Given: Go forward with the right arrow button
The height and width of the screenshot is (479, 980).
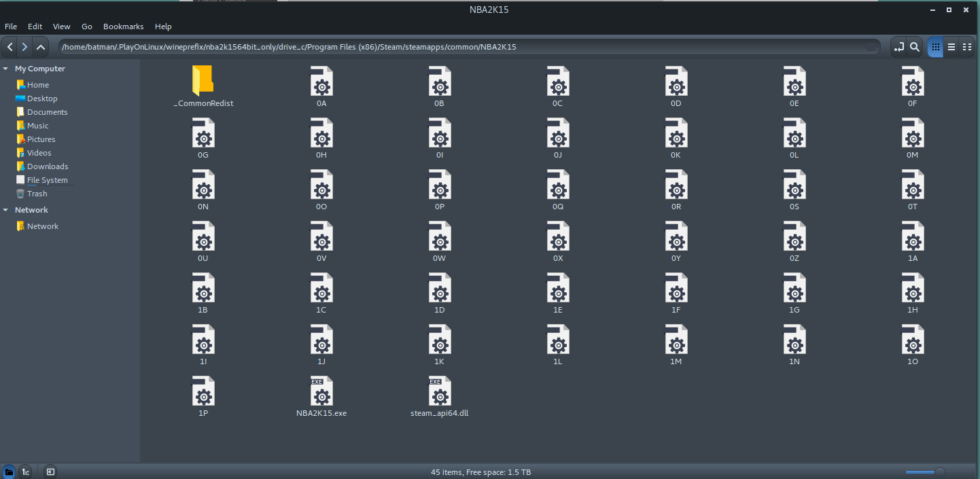Looking at the screenshot, I should click(x=24, y=47).
